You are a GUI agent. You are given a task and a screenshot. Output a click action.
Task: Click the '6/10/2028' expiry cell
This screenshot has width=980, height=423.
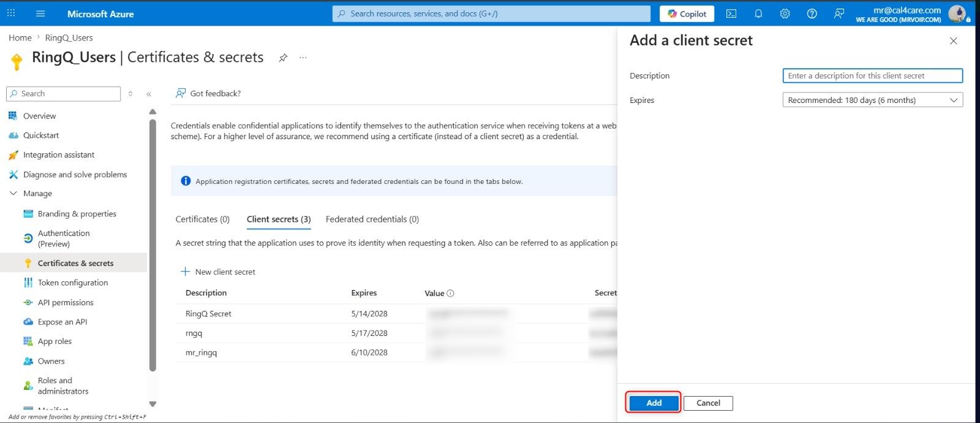[369, 352]
